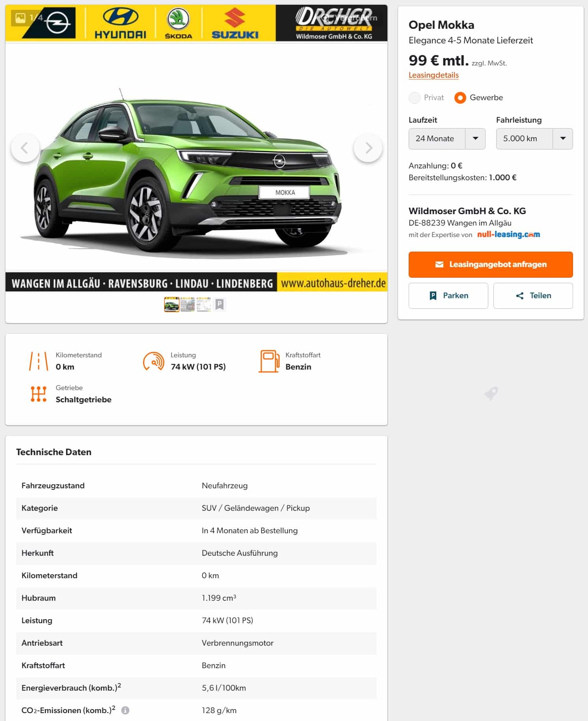The image size is (588, 721).
Task: Select the first green car thumbnail
Action: [x=171, y=304]
